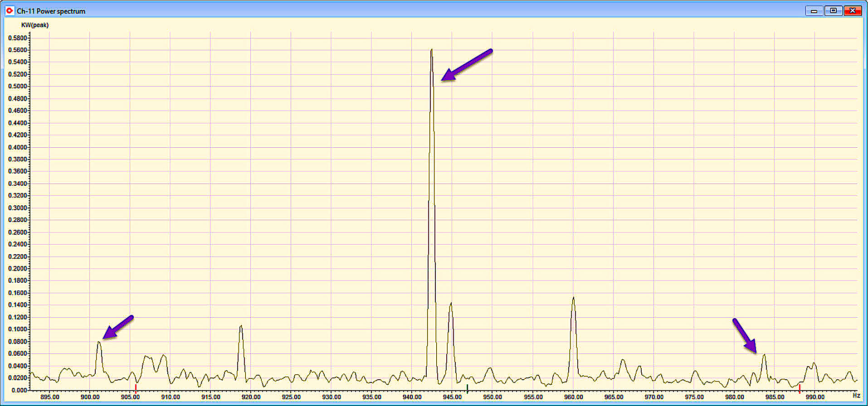The width and height of the screenshot is (868, 406).
Task: Click the 0.1400 y-axis value
Action: 18,305
